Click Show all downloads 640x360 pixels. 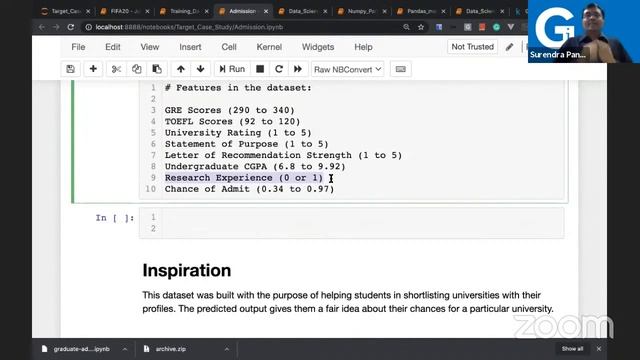tap(572, 349)
